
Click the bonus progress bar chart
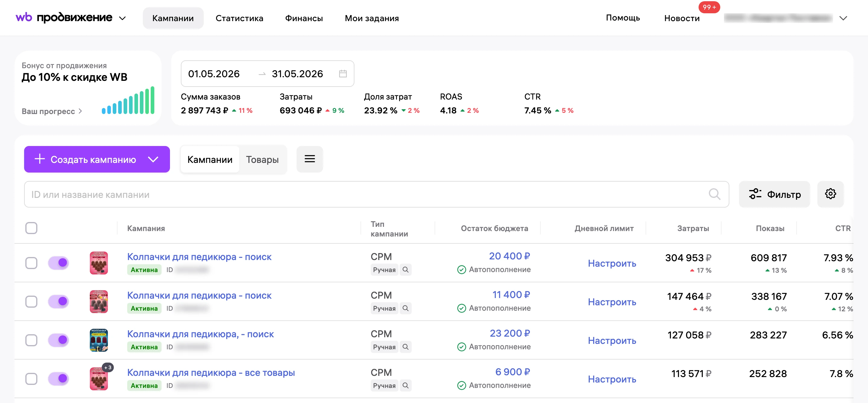pos(128,100)
